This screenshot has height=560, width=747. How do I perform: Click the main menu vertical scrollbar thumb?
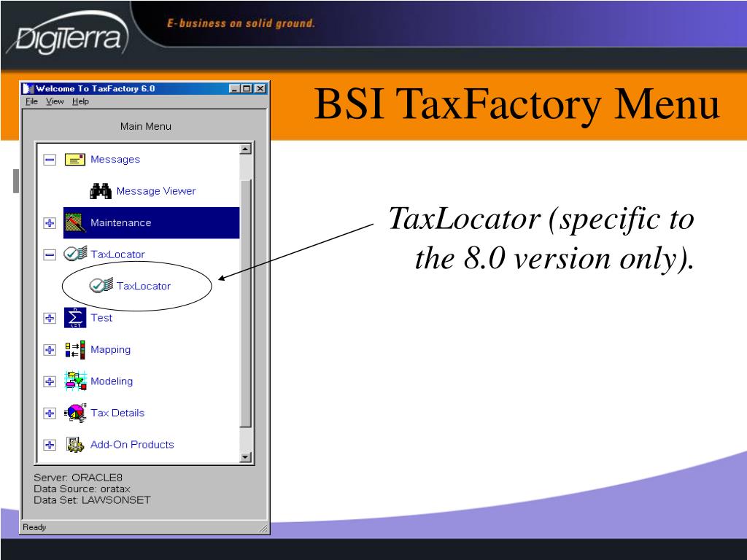[x=245, y=304]
